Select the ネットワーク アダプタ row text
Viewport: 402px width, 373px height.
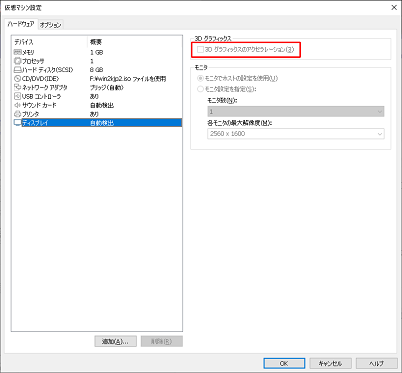pyautogui.click(x=45, y=87)
